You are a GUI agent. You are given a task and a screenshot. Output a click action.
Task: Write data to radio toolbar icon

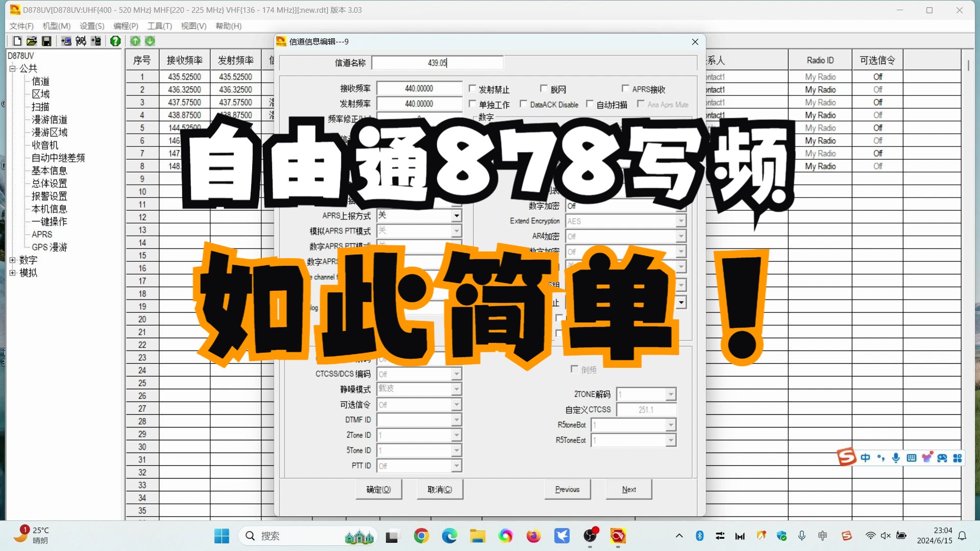coord(96,41)
